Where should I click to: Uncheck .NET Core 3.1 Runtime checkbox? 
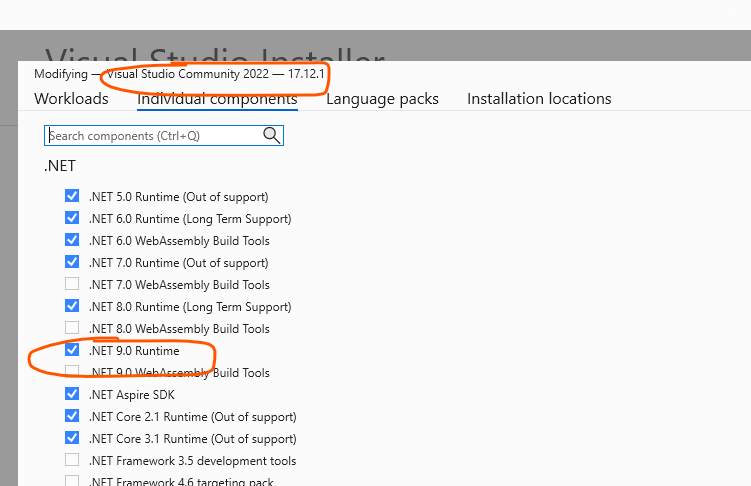(x=72, y=438)
